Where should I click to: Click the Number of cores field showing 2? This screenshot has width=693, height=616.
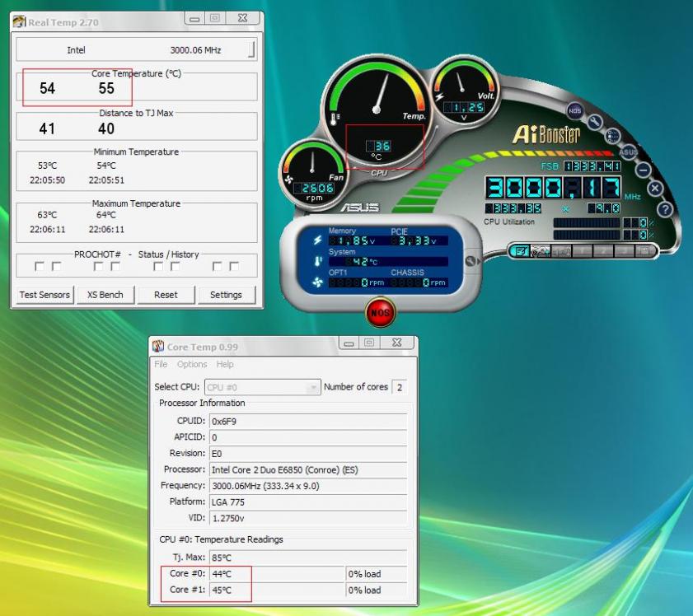coord(400,387)
